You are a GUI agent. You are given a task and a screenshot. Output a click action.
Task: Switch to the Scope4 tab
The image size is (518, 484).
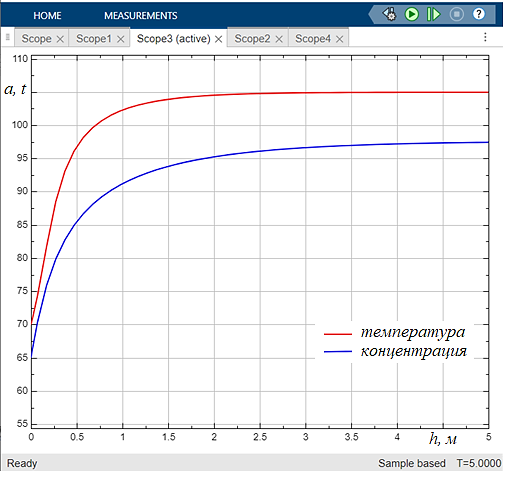(313, 39)
